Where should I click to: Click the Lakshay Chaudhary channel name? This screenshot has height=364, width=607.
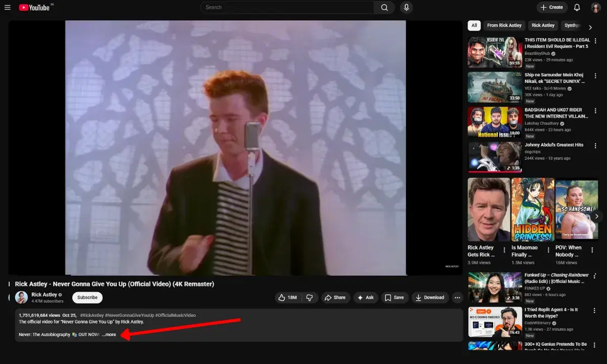click(x=542, y=123)
